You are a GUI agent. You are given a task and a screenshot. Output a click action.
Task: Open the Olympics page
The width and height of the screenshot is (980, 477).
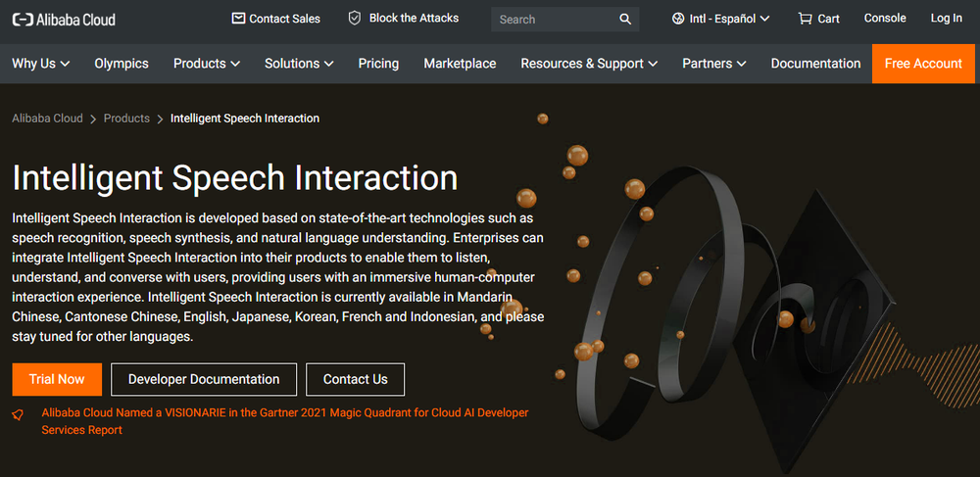point(122,64)
